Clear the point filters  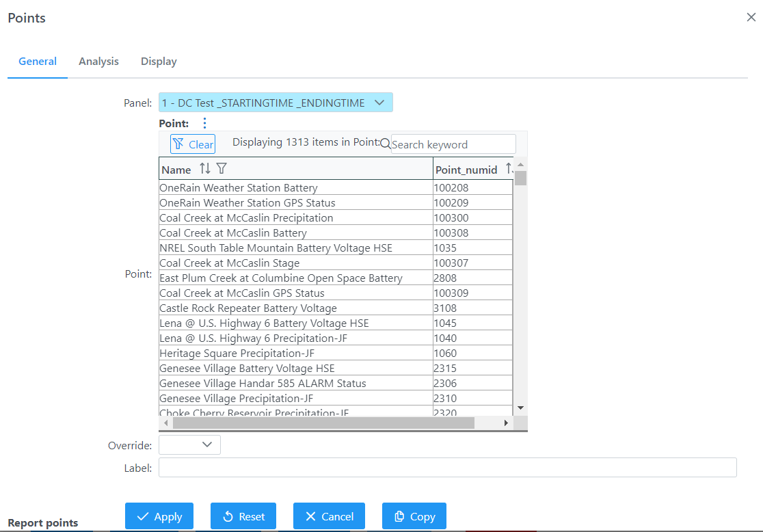pos(193,144)
